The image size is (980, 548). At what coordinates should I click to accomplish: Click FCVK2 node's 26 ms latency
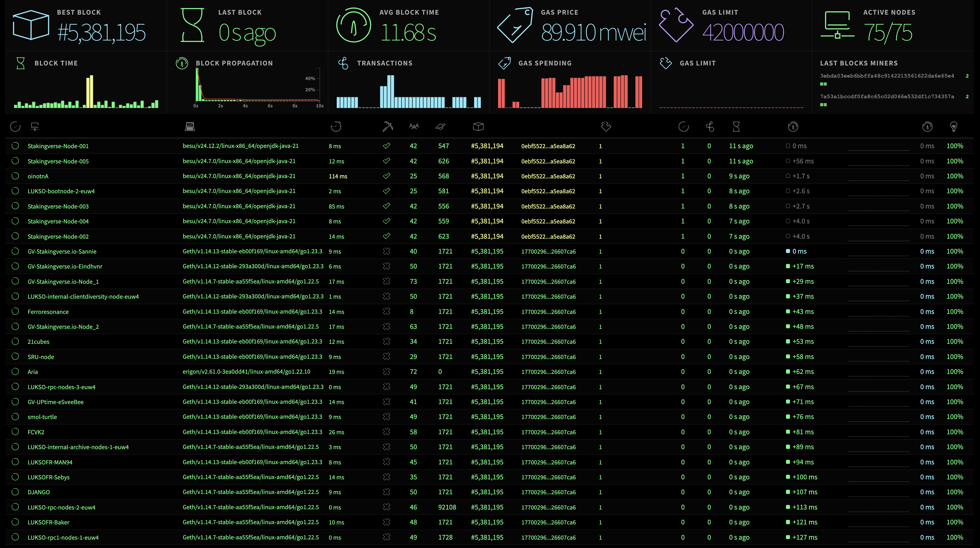336,432
